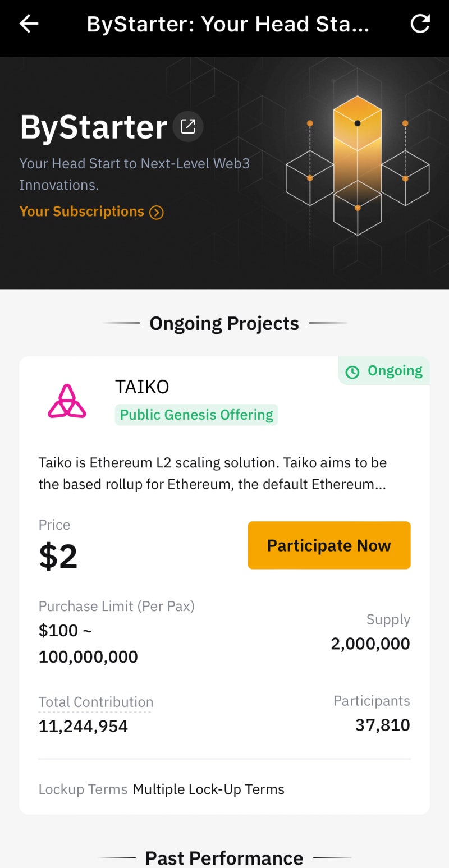
Task: Tap the Multiple Lock-Up Terms text
Action: tap(208, 789)
